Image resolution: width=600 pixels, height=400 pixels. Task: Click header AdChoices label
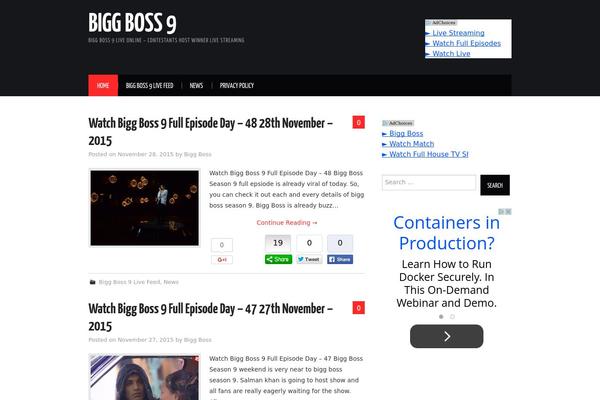pyautogui.click(x=441, y=23)
